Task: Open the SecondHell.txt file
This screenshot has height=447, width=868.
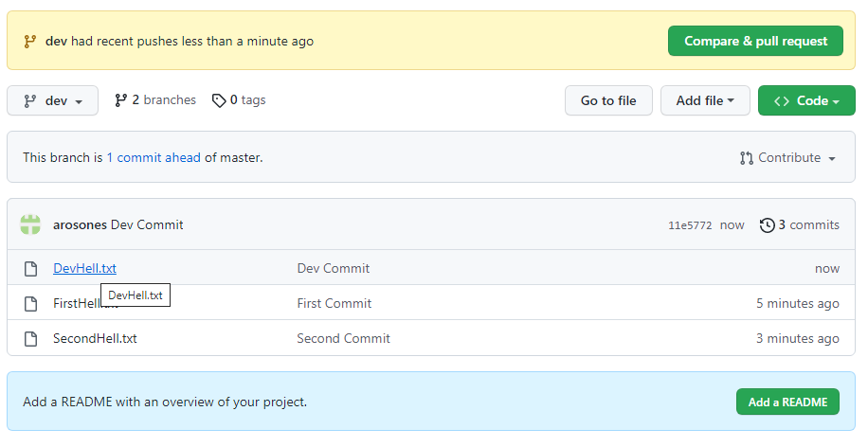Action: click(95, 339)
